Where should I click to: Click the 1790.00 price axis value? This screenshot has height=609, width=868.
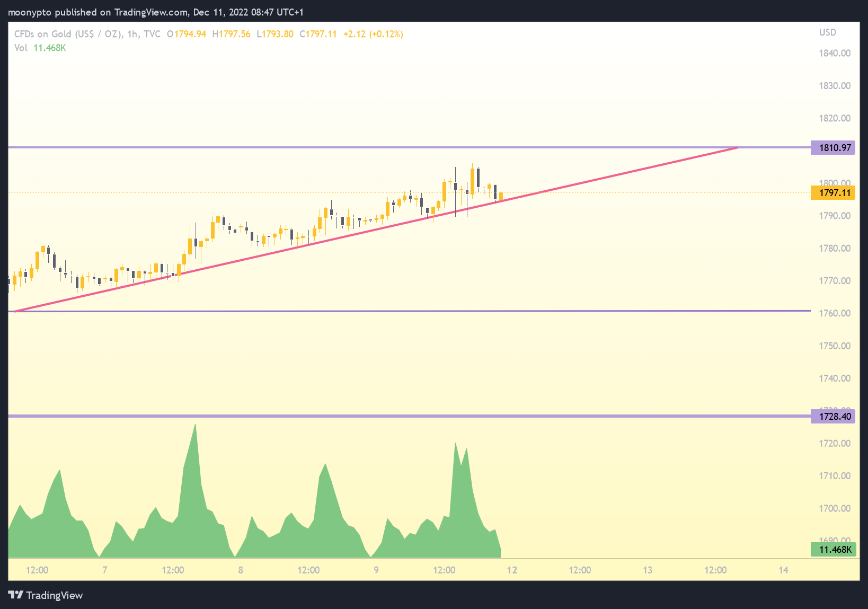click(835, 216)
